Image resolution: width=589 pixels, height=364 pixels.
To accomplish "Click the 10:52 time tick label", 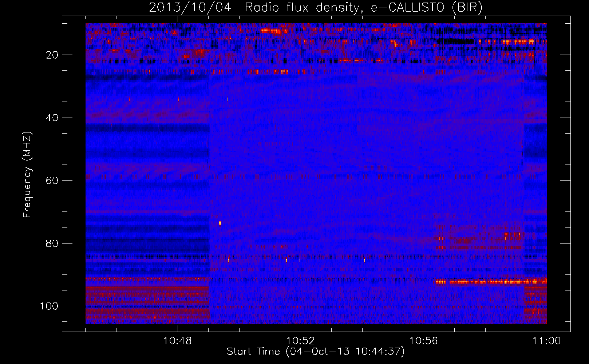I will 301,341.
